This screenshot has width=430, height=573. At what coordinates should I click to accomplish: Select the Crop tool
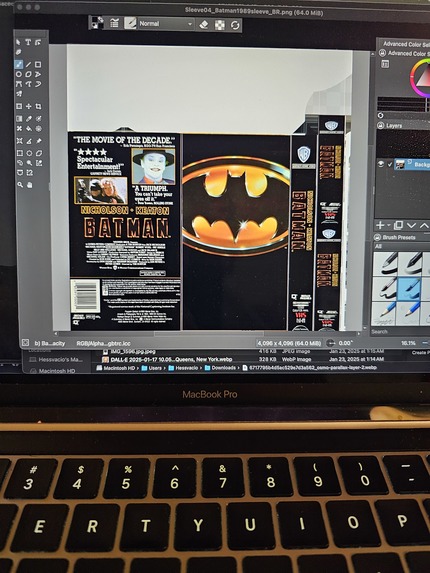coord(38,106)
